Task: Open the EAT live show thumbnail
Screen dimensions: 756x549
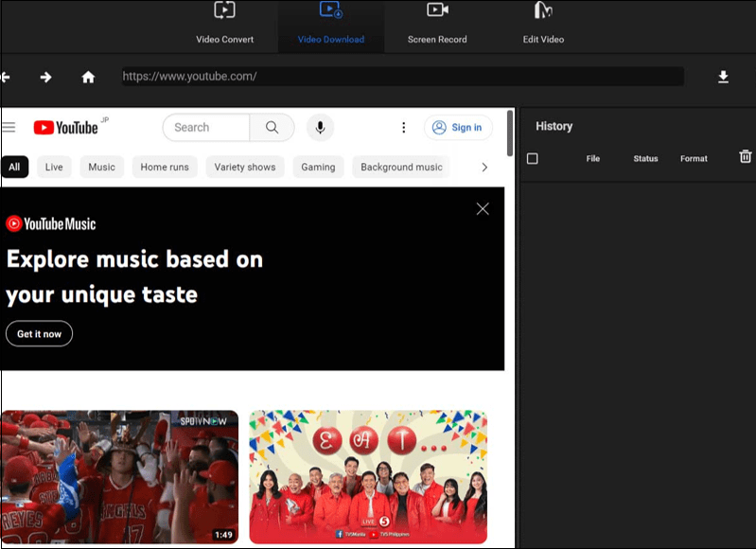Action: (368, 477)
